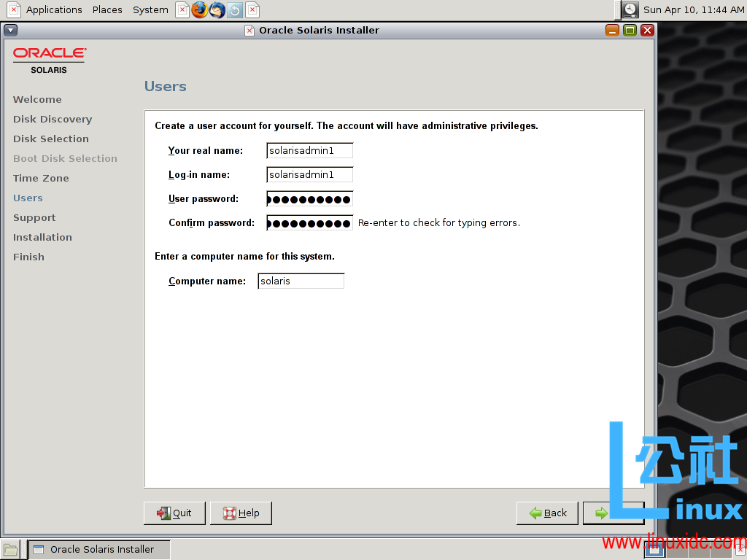Click the Finish step in the sidebar
The height and width of the screenshot is (560, 747).
point(28,257)
